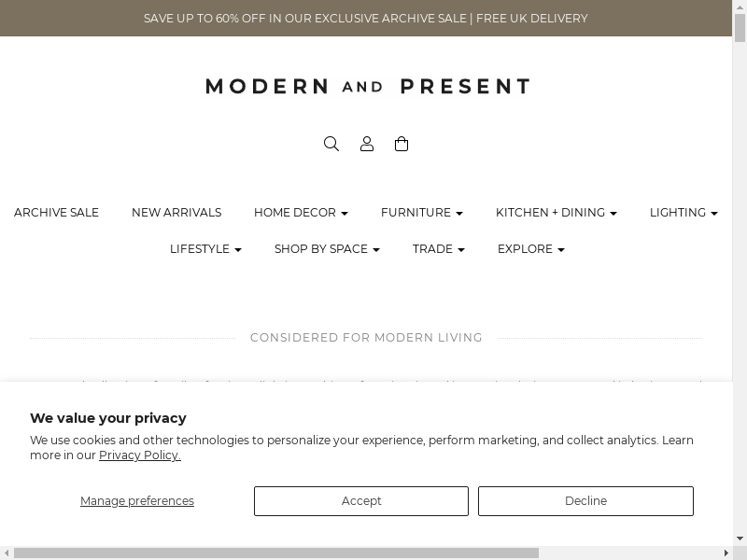Open the Kitchen + Dining dropdown
The height and width of the screenshot is (560, 747).
tap(556, 213)
